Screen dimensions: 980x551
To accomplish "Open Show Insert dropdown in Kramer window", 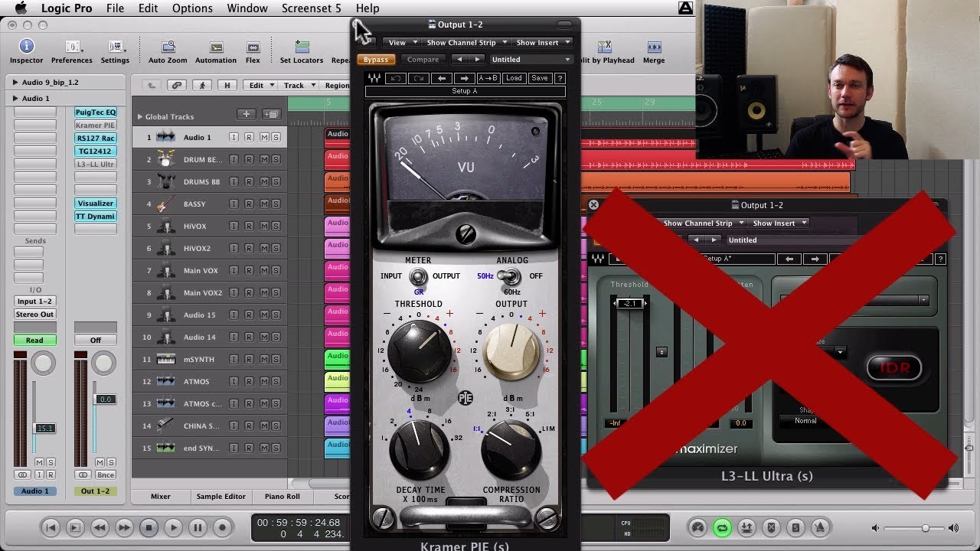I will pyautogui.click(x=543, y=43).
